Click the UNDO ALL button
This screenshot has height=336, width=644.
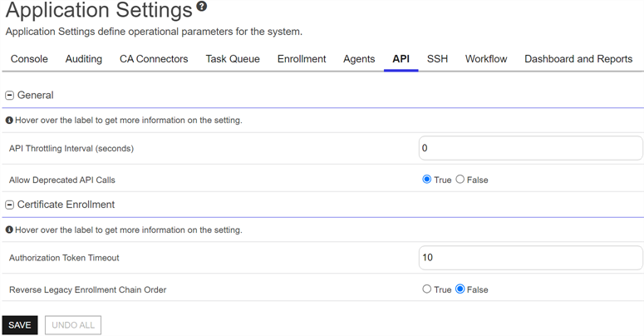tap(73, 325)
